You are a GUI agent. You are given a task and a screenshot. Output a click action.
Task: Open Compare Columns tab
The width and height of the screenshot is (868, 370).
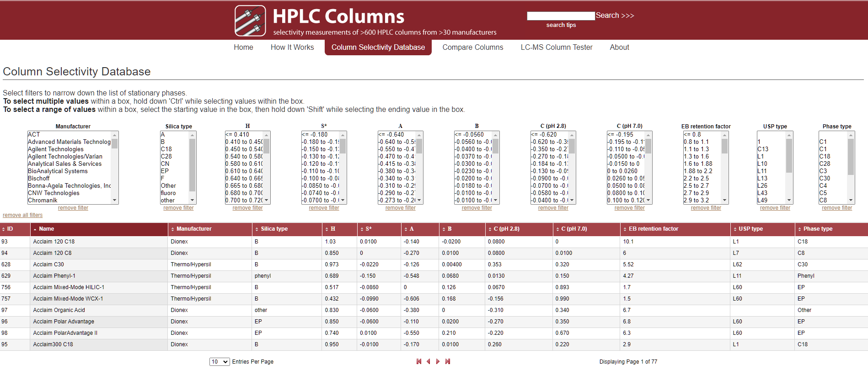(x=473, y=48)
